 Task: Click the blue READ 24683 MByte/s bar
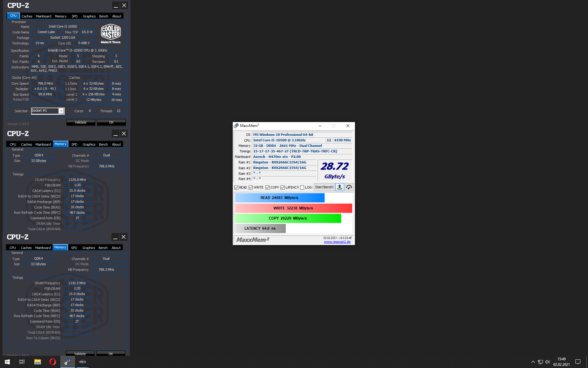point(280,198)
